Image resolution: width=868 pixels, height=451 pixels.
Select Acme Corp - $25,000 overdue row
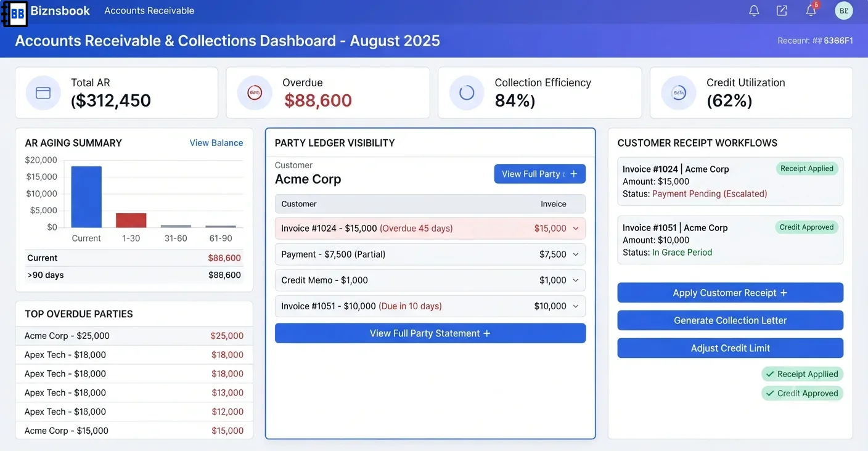click(134, 336)
